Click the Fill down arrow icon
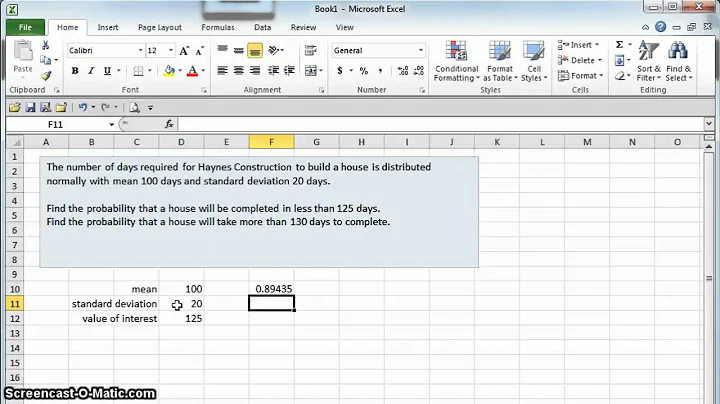720x404 pixels. [x=619, y=60]
